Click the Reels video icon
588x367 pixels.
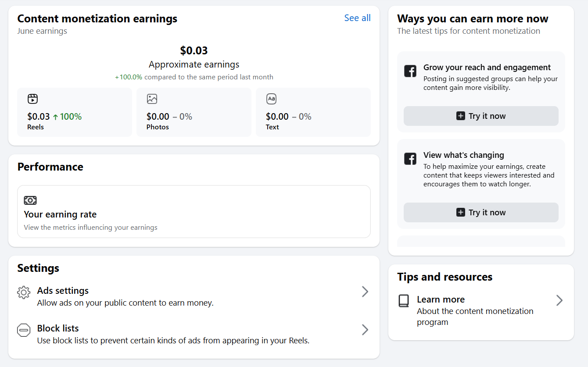pyautogui.click(x=32, y=99)
